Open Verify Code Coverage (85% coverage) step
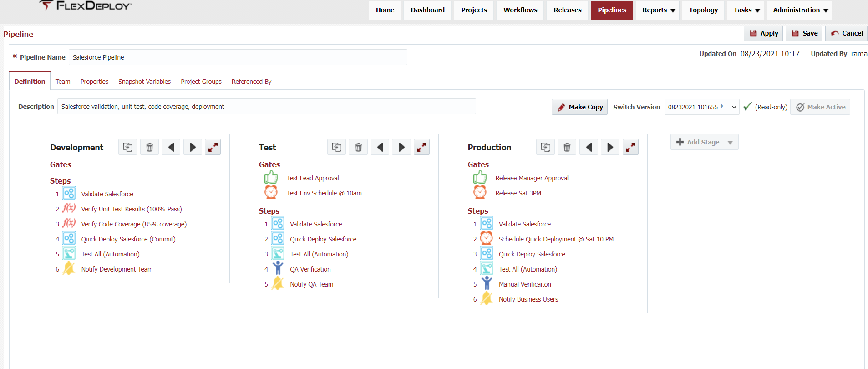The image size is (868, 369). (x=134, y=224)
